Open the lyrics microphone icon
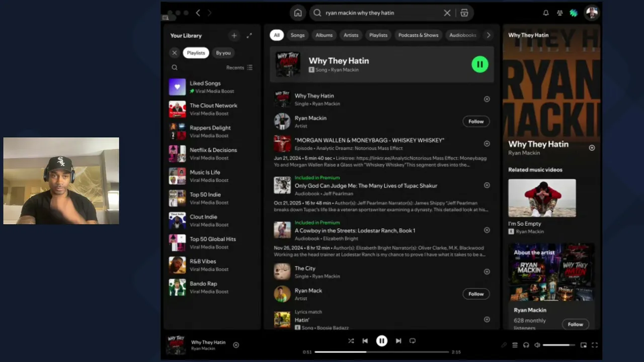Image resolution: width=644 pixels, height=362 pixels. tap(504, 345)
